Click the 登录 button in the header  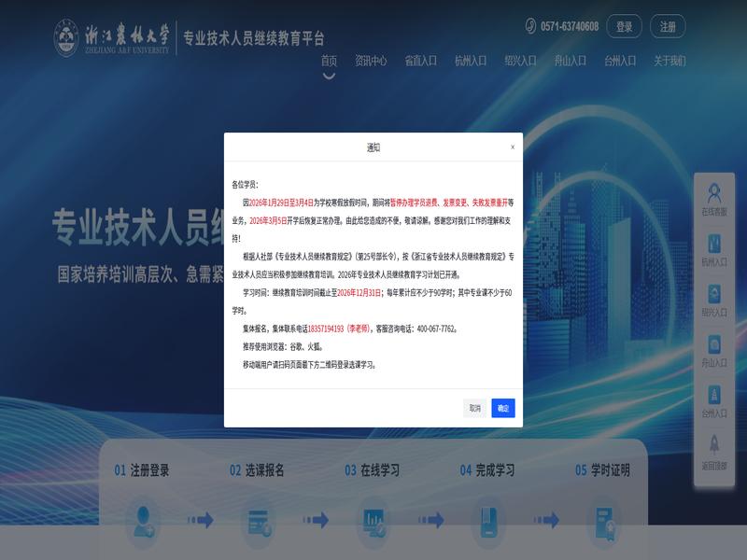pos(625,27)
